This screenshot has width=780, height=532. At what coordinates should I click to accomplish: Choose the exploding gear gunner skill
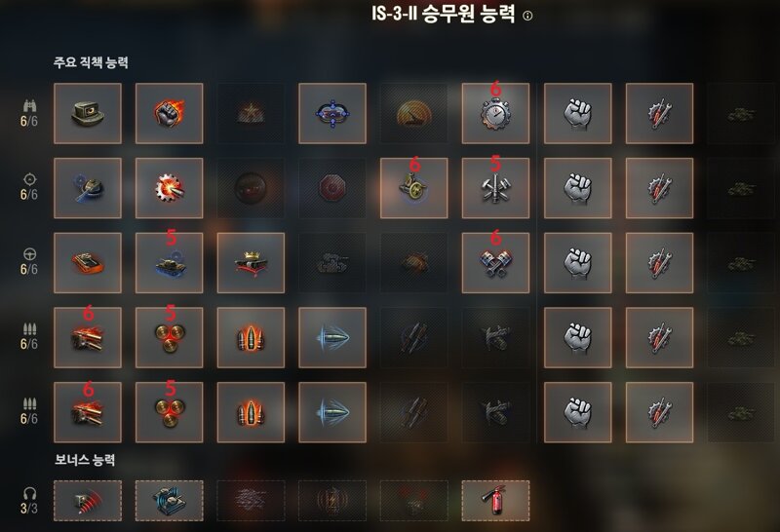tap(169, 188)
